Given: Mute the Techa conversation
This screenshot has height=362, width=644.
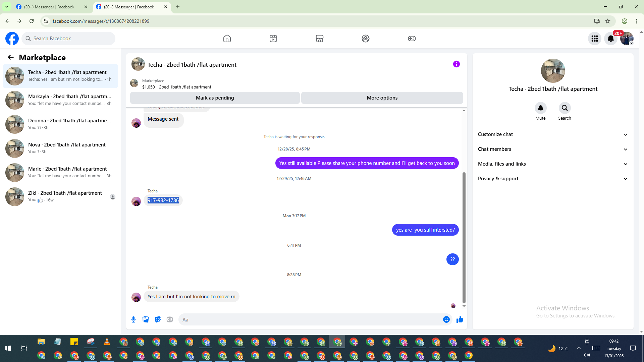Looking at the screenshot, I should 540,108.
